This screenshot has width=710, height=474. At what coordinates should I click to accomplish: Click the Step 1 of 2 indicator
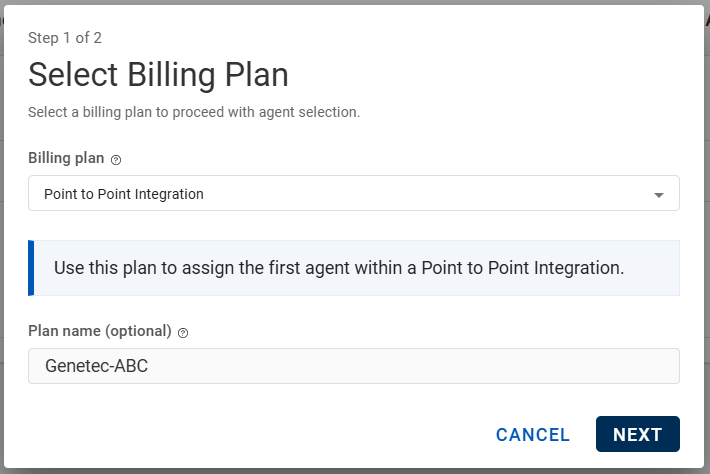click(65, 38)
